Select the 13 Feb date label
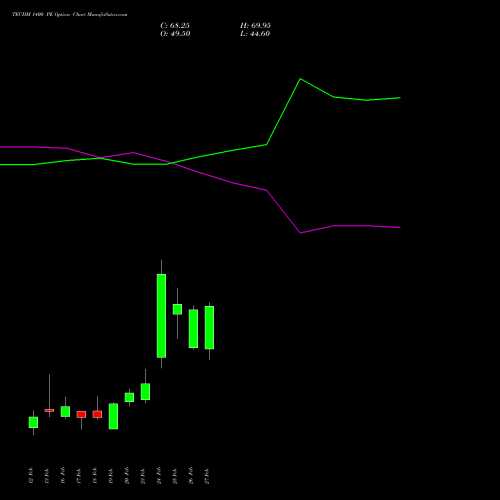 pos(47,476)
